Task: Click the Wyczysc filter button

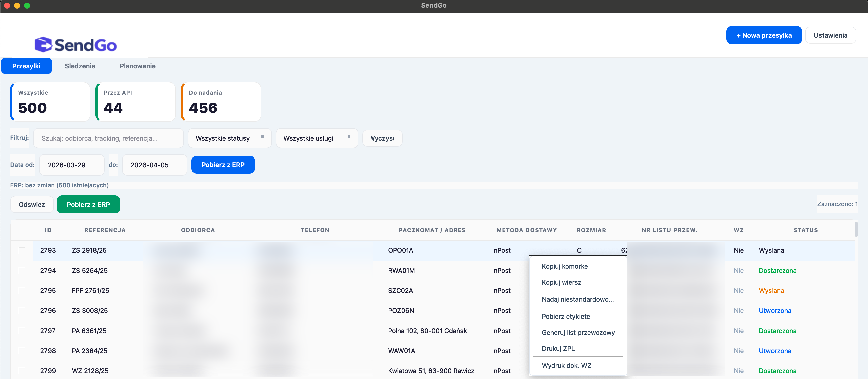Action: 382,138
